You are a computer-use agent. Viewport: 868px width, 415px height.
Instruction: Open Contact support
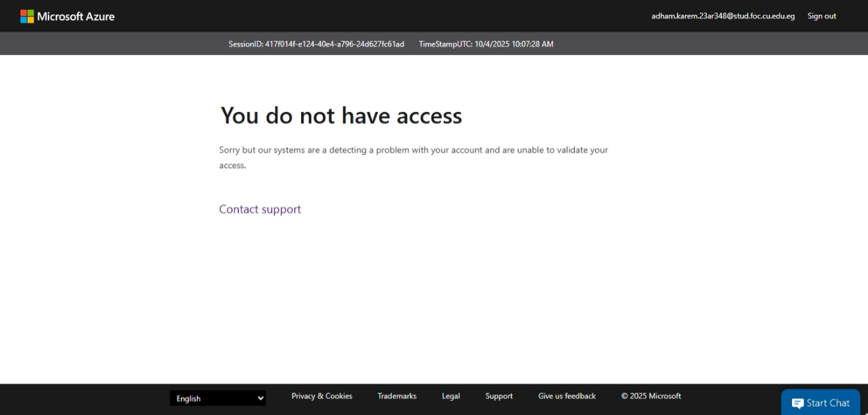tap(260, 209)
